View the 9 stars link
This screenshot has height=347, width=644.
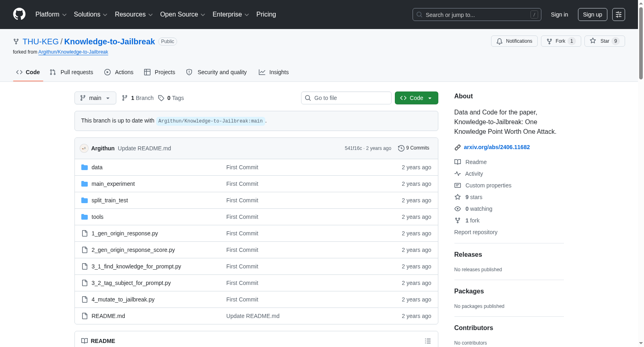(x=469, y=197)
